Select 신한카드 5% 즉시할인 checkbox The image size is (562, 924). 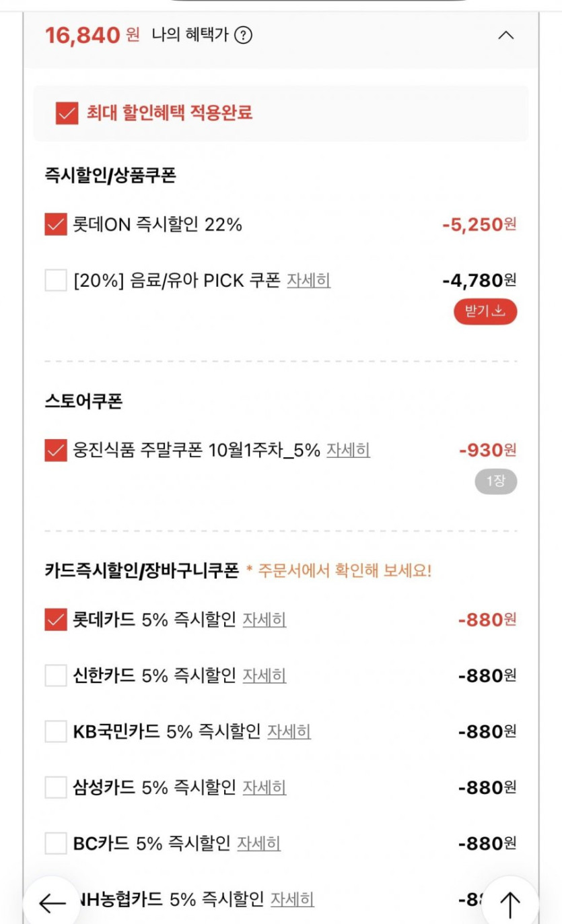click(x=56, y=675)
